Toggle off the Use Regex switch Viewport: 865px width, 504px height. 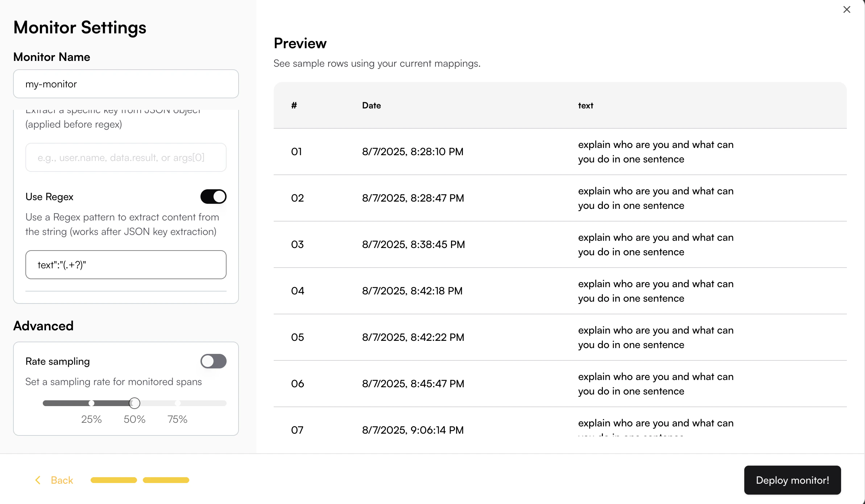[x=213, y=197]
